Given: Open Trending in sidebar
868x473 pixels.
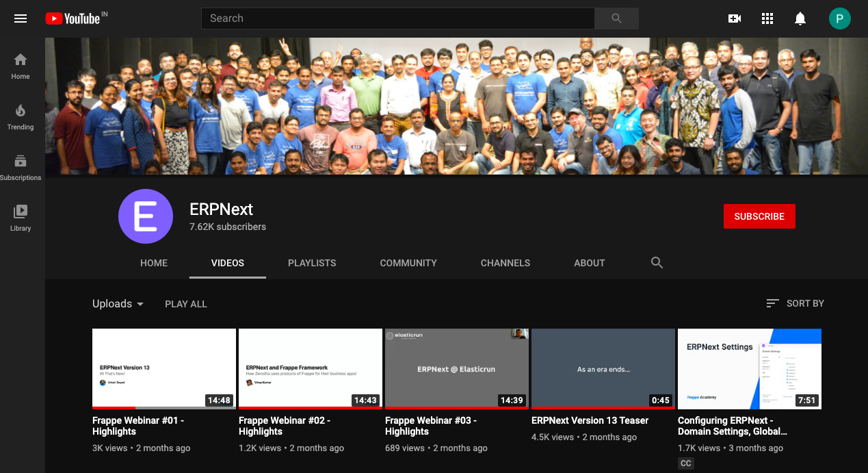Looking at the screenshot, I should (x=21, y=117).
